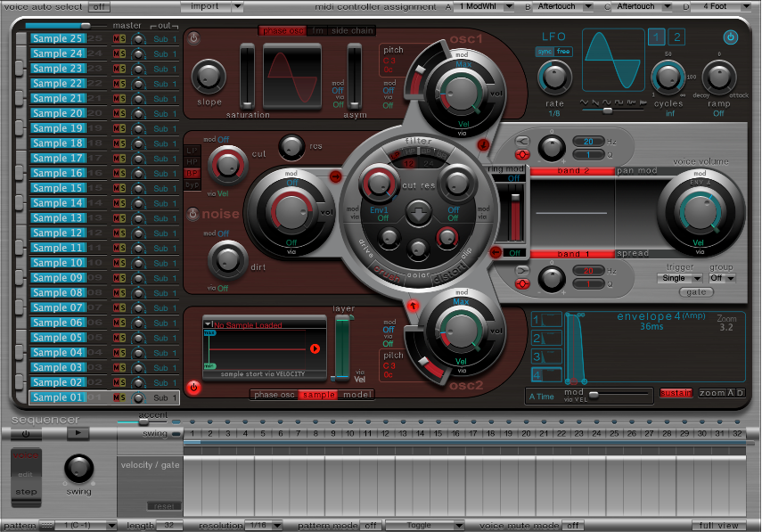Open controller C Aftertouch dropdown
The image size is (762, 532).
click(642, 6)
